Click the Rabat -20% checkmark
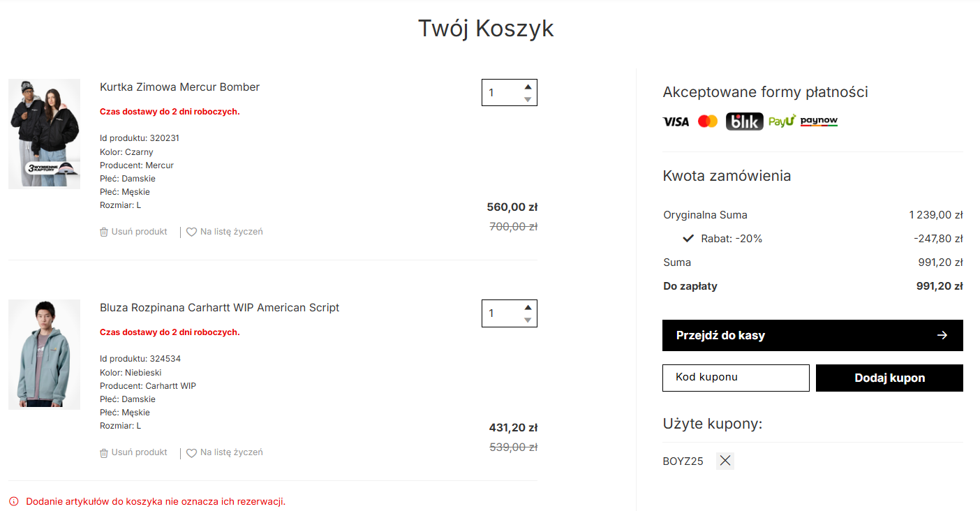This screenshot has height=511, width=980. click(x=688, y=239)
